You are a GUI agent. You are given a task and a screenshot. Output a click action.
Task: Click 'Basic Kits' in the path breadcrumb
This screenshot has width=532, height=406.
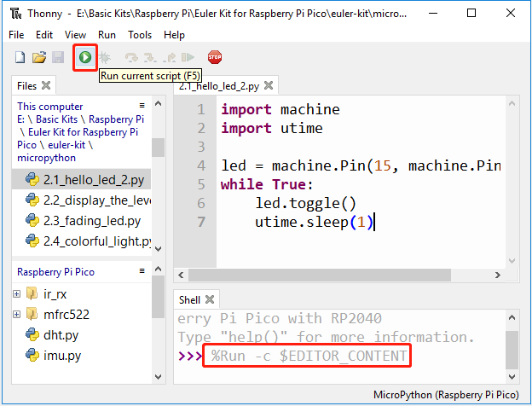pos(56,119)
